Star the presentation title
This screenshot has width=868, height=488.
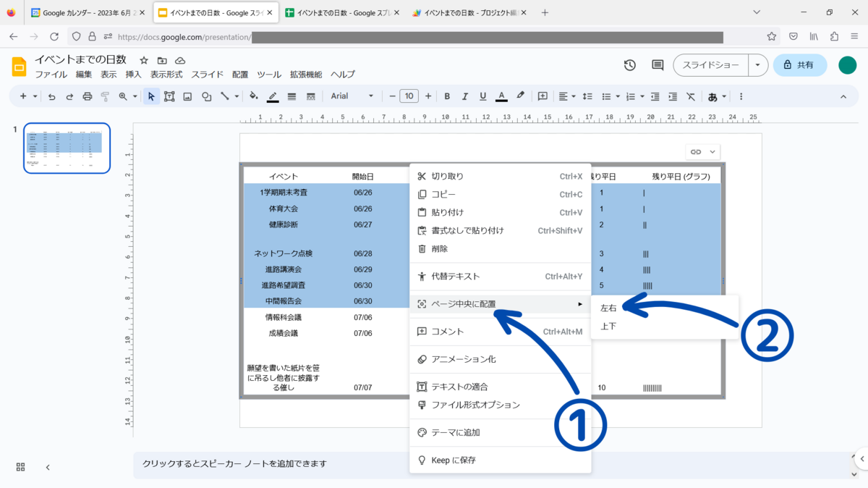coord(144,60)
